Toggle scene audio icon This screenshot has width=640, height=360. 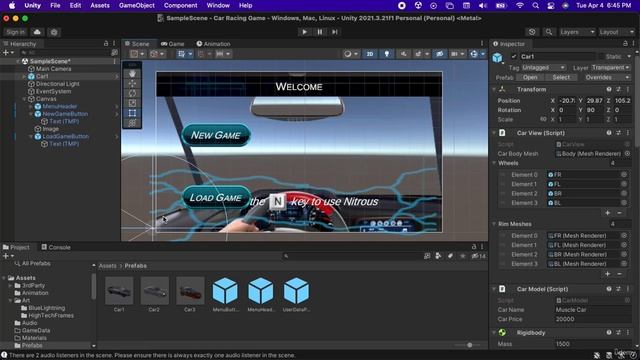point(403,54)
